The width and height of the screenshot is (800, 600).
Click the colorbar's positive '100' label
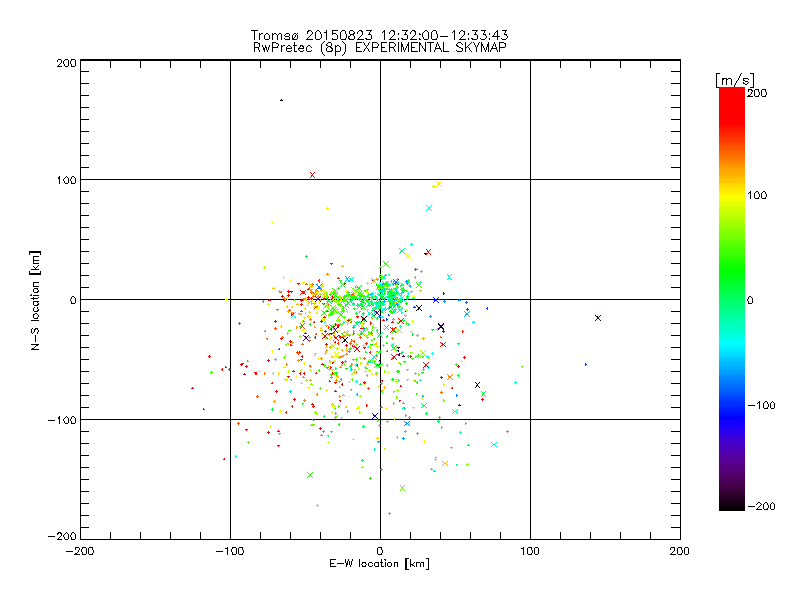coord(757,195)
